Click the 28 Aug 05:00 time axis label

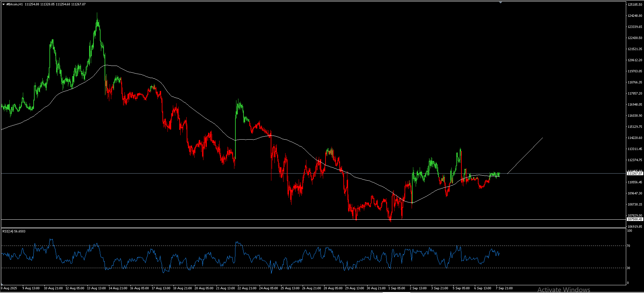[x=333, y=288]
